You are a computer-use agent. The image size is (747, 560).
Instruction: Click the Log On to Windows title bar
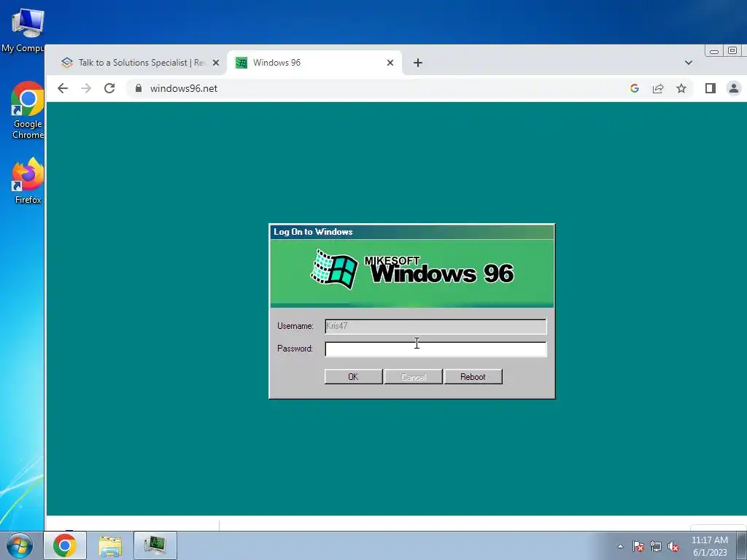tap(412, 232)
